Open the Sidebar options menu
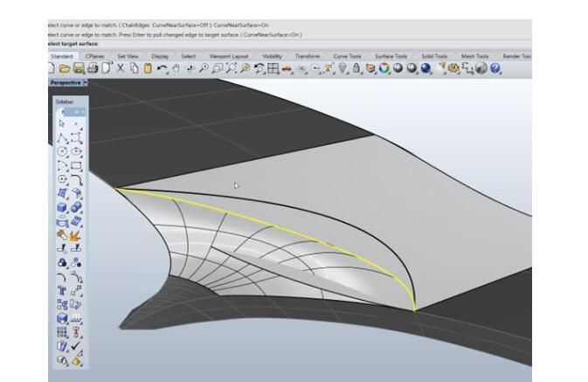Image resolution: width=588 pixels, height=382 pixels. coord(76,112)
